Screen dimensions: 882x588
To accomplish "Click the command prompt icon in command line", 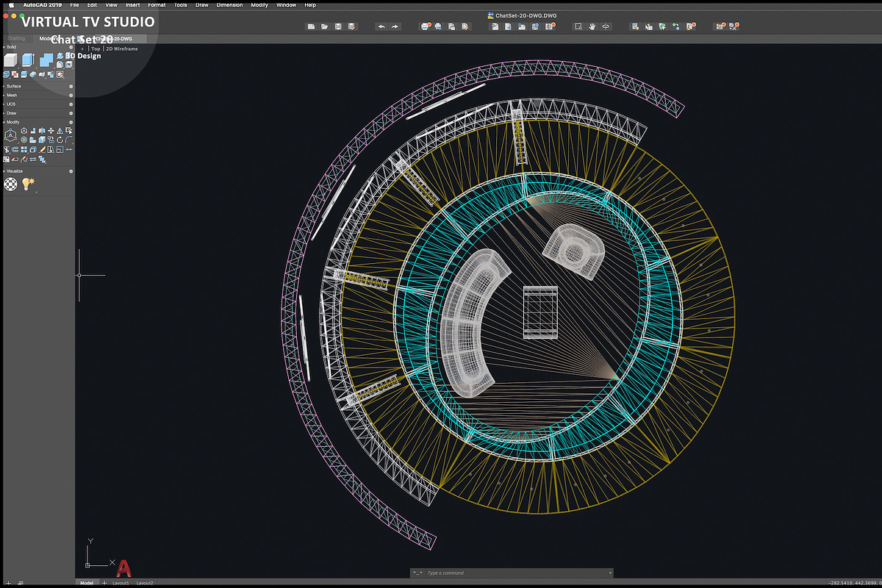I will [x=417, y=573].
